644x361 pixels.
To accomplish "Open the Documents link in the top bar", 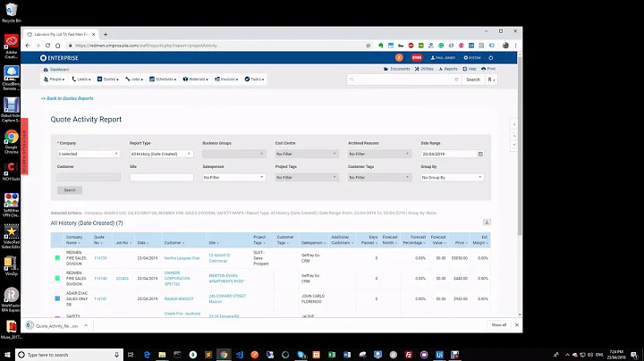I will (397, 69).
